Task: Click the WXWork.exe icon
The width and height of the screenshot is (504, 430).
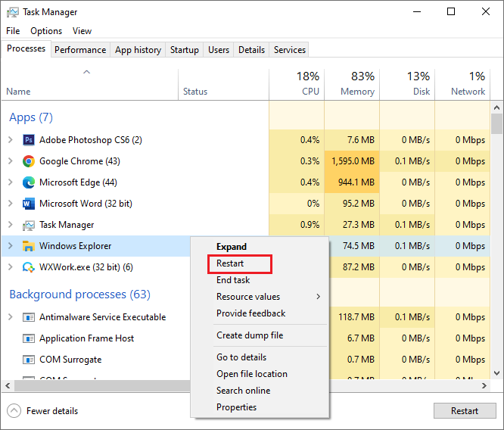Action: point(29,267)
